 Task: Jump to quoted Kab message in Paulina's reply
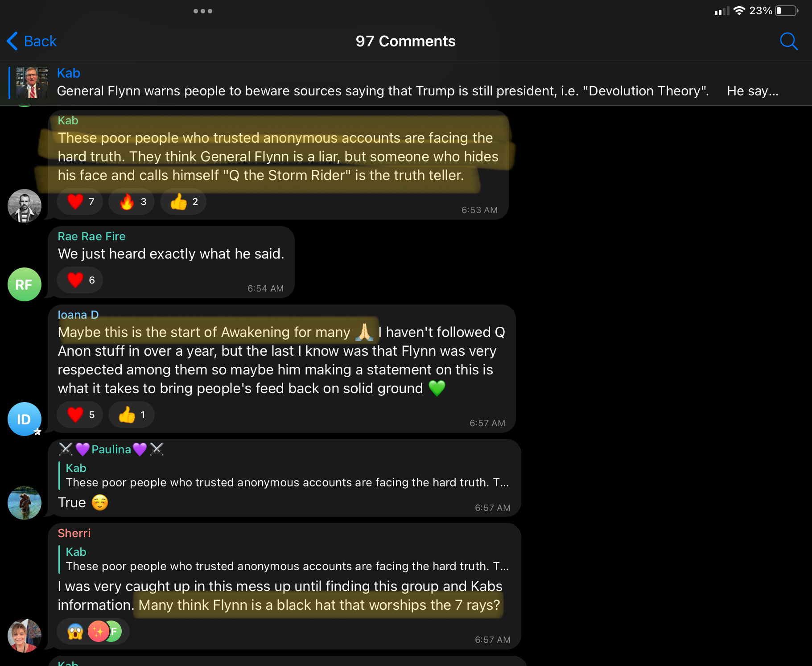(x=285, y=476)
